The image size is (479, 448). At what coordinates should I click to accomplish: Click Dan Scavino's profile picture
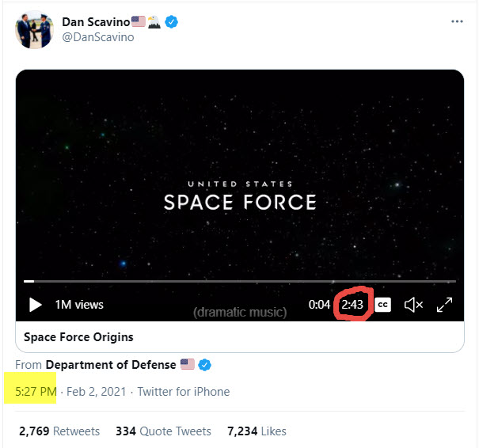(35, 29)
